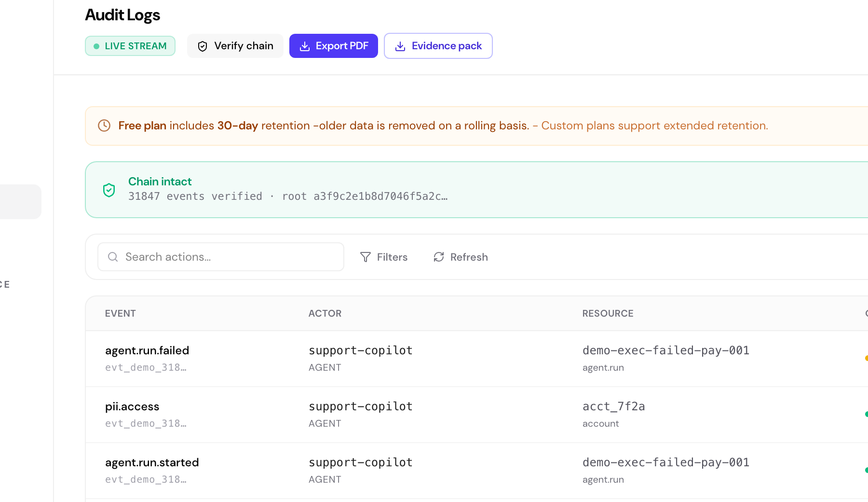Click the Search actions input field

pyautogui.click(x=221, y=257)
